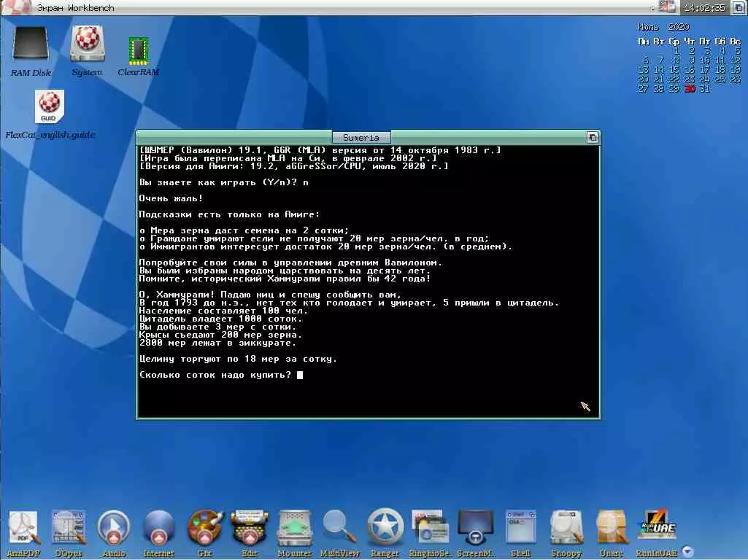Click the "Июль 2020" calendar header
This screenshot has width=748, height=560.
(x=663, y=27)
